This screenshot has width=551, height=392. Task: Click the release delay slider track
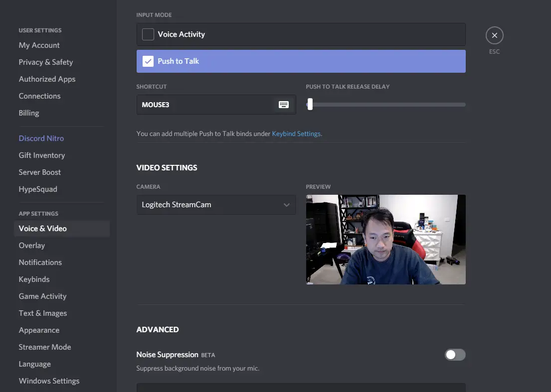coord(386,105)
